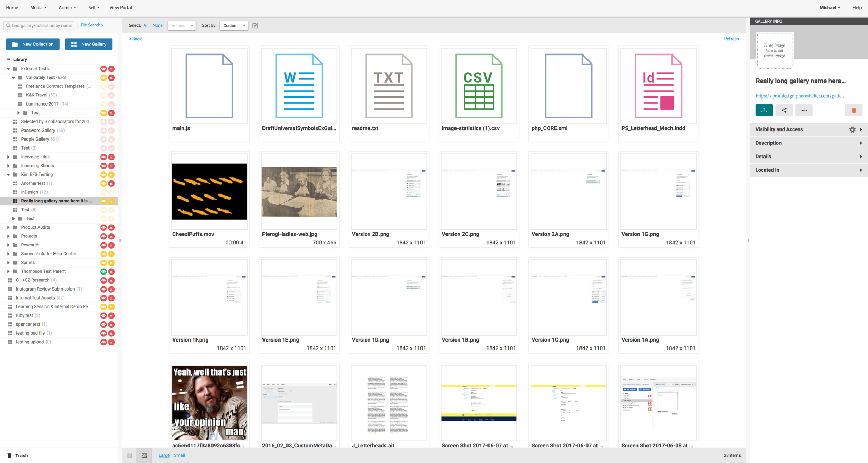This screenshot has height=463, width=868.
Task: Switch to list view icon
Action: pos(129,456)
